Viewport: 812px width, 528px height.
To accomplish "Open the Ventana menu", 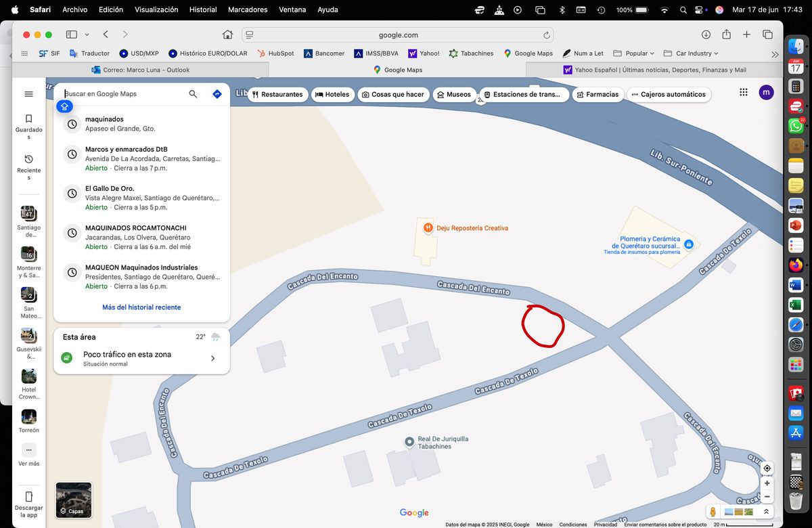I will (292, 9).
